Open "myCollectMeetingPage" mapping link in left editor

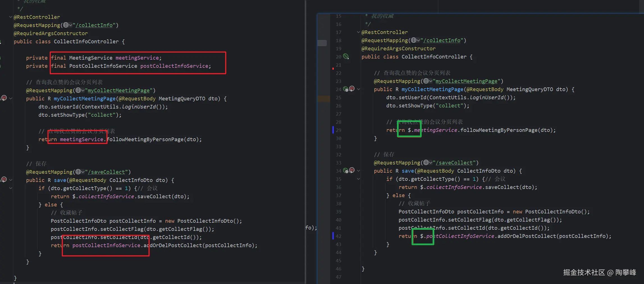tap(119, 91)
